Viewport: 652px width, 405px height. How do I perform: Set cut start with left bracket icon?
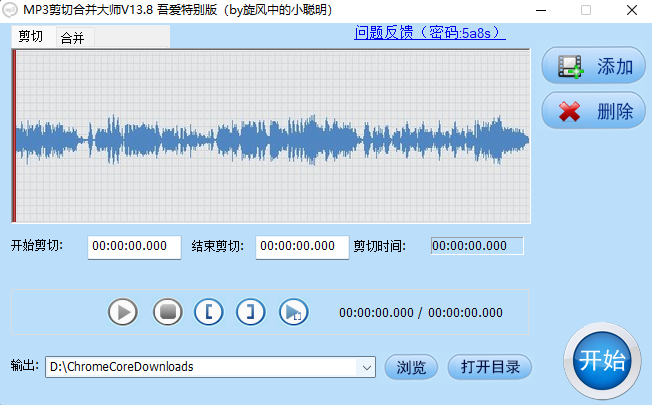coord(209,312)
